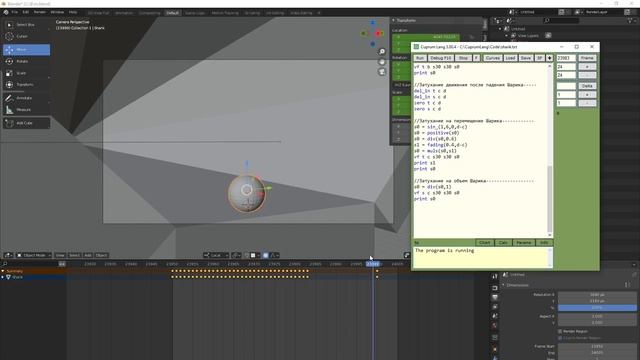Collapse the Dimensions panel

[x=518, y=285]
